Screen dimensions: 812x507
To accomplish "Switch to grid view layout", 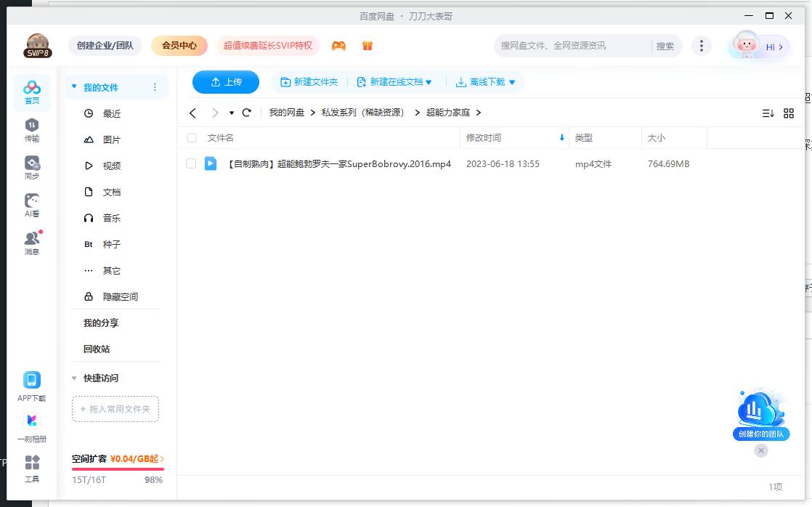I will (789, 113).
